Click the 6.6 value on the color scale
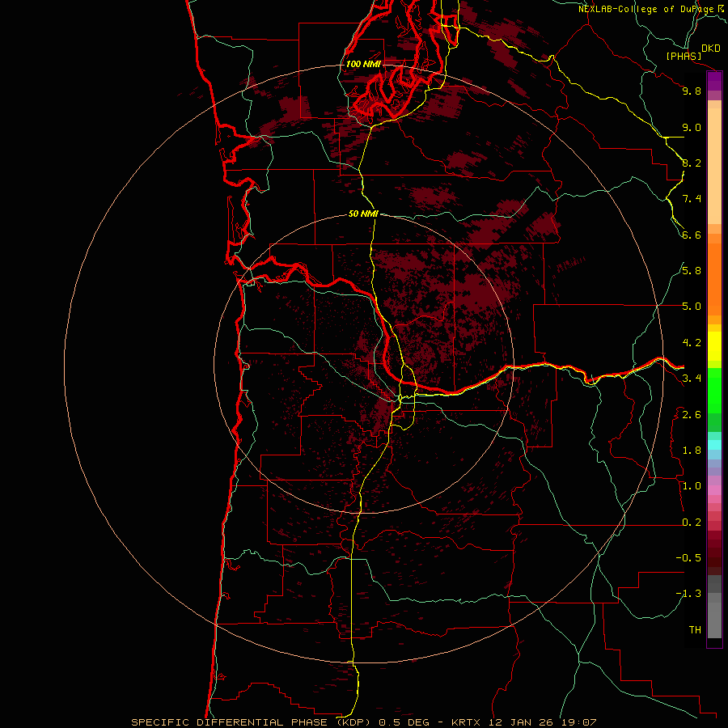 click(x=692, y=235)
